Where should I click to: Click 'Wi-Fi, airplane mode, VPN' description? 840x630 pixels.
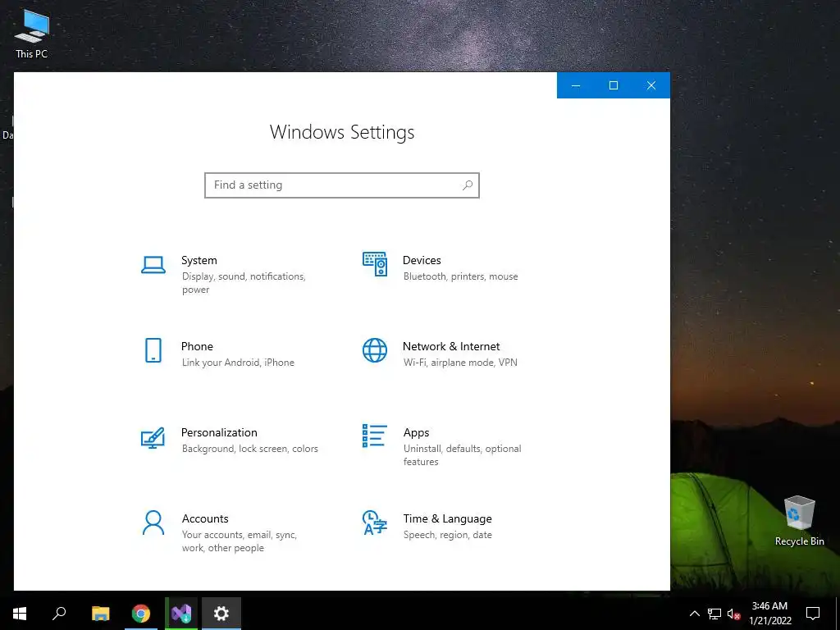point(460,363)
